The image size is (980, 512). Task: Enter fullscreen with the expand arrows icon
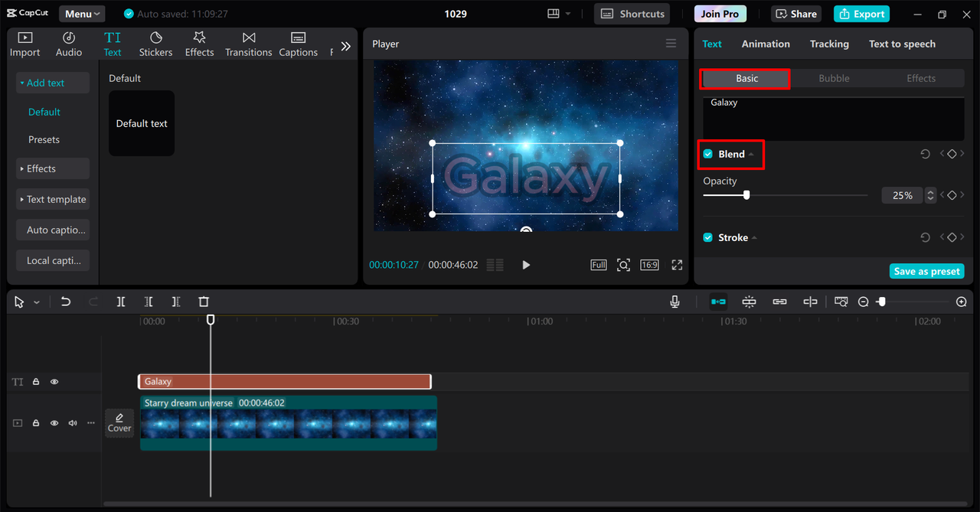click(677, 265)
